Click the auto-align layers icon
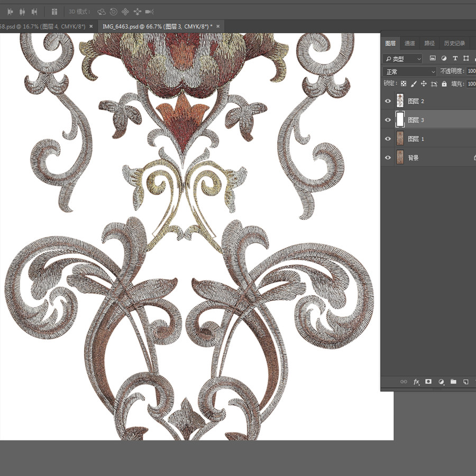 coord(54,12)
